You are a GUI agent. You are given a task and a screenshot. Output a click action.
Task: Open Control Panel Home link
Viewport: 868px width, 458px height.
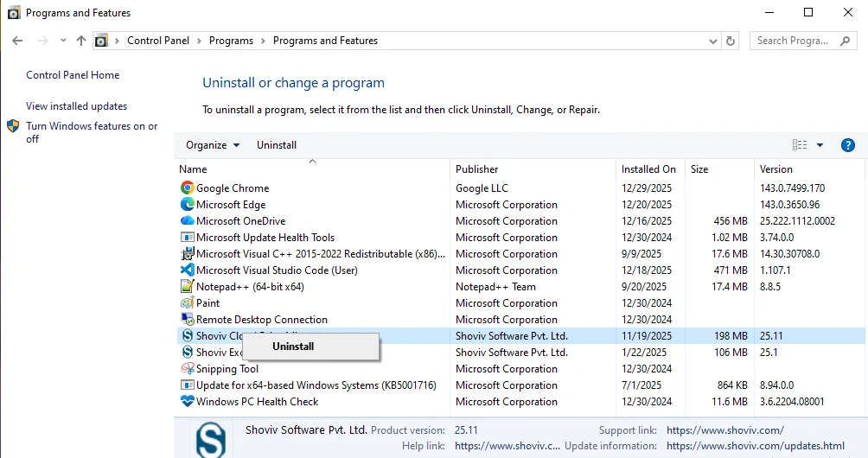coord(73,75)
